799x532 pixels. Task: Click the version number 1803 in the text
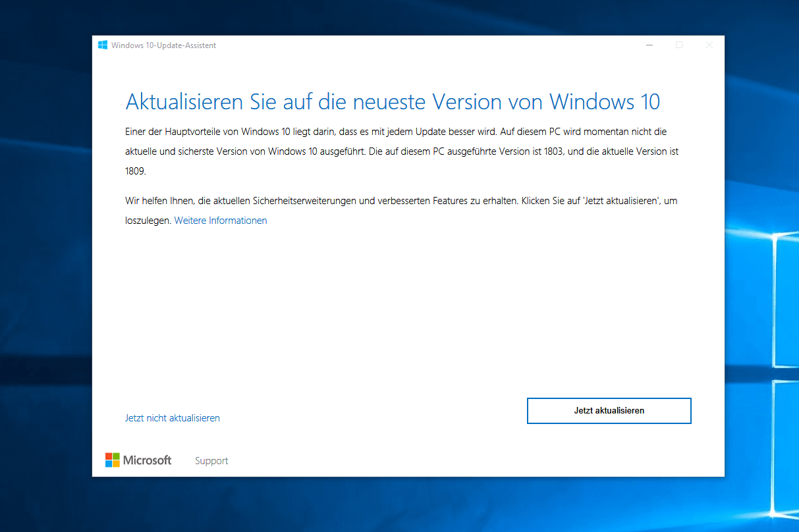pos(554,151)
